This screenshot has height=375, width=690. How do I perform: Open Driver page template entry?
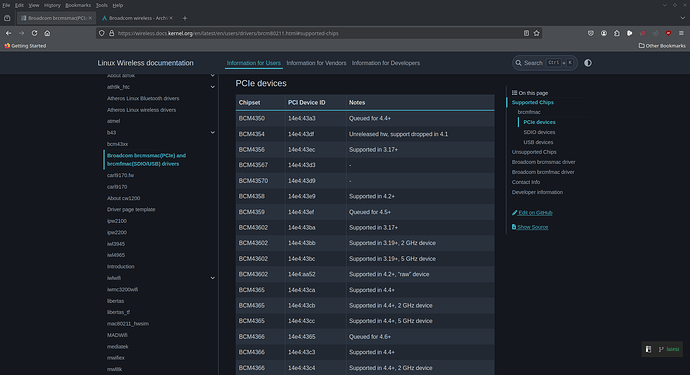pyautogui.click(x=131, y=210)
